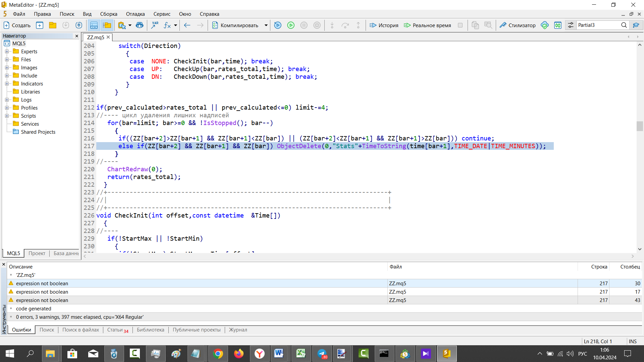Image resolution: width=644 pixels, height=362 pixels.
Task: Activate the MQL5 Storage cloud icon
Action: 544,25
